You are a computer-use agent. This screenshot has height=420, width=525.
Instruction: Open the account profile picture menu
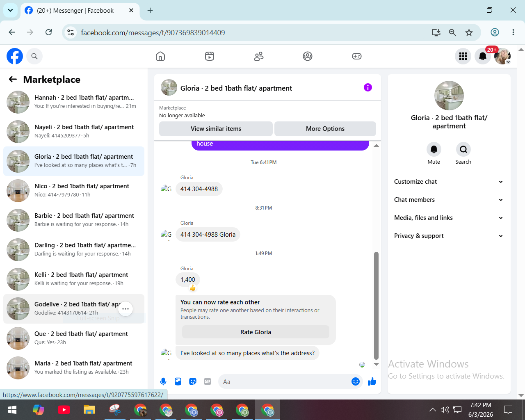coord(502,56)
